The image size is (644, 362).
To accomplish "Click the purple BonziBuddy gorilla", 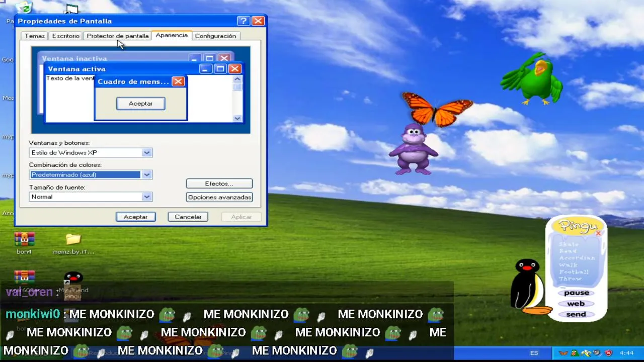I will 413,149.
